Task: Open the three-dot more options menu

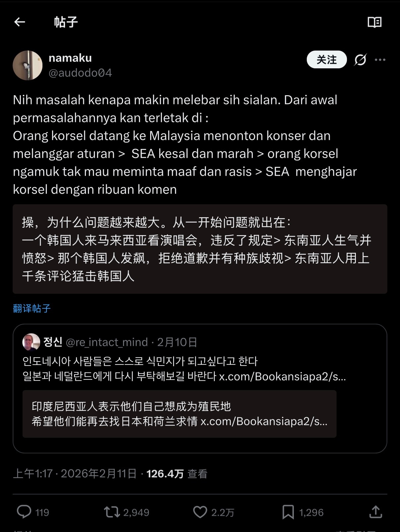Action: tap(380, 60)
